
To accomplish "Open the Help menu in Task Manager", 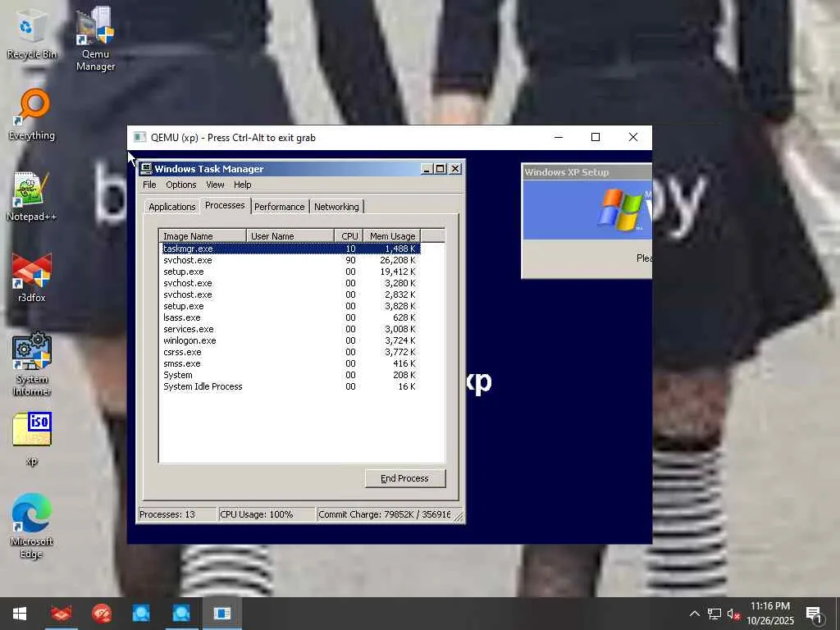I will 242,185.
